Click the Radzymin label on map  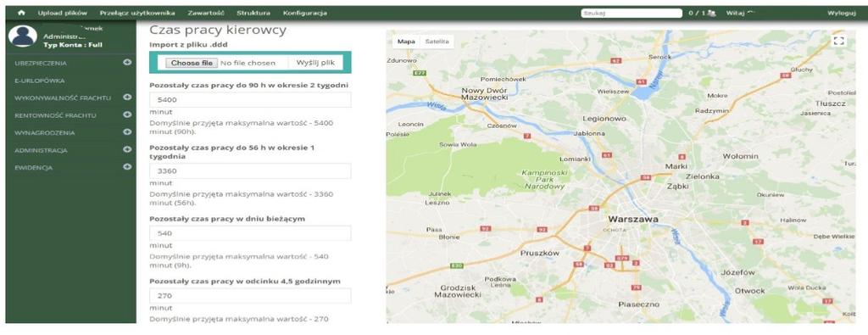[x=712, y=111]
